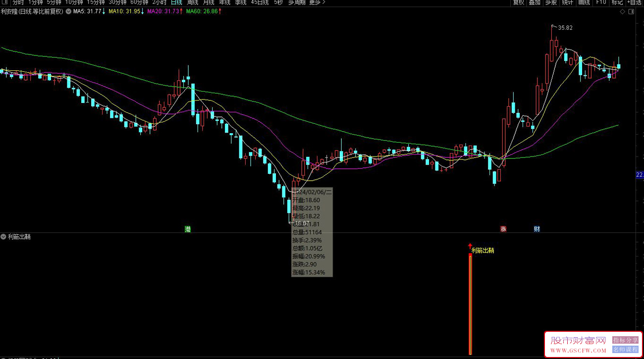This screenshot has height=359, width=644.
Task: Click the MA20: 31.73 indicator value
Action: (165, 11)
